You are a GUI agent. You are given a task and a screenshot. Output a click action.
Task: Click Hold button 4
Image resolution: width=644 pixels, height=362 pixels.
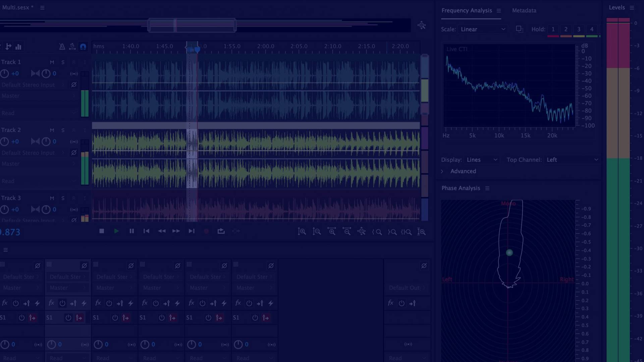tap(592, 29)
